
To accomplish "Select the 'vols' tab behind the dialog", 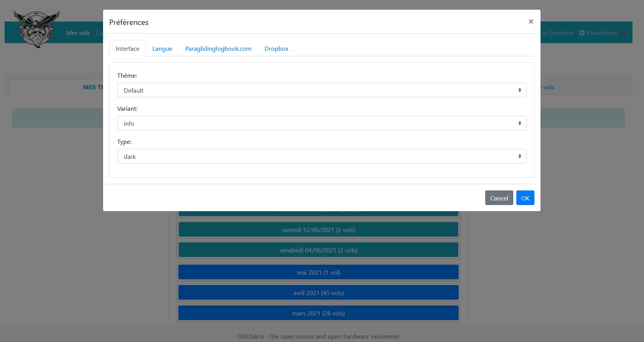I will 548,87.
